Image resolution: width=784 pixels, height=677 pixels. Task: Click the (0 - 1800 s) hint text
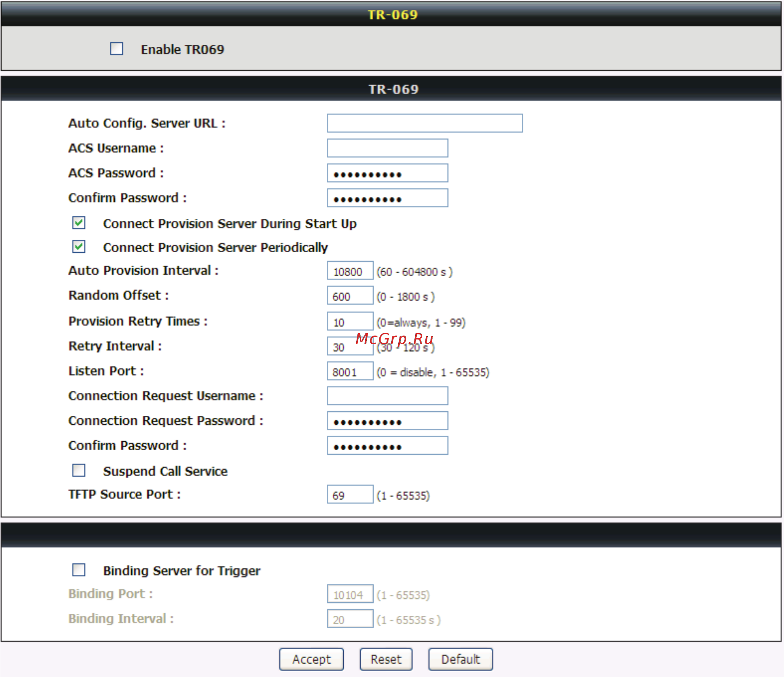click(x=406, y=297)
